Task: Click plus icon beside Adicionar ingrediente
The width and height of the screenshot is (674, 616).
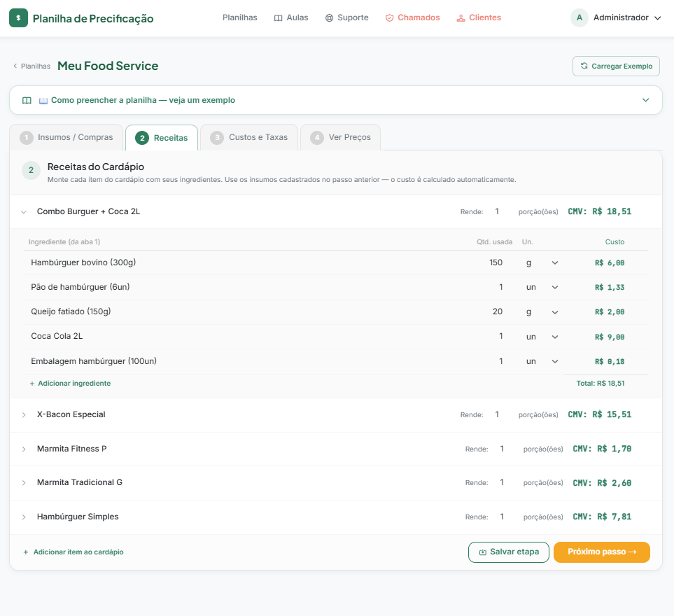Action: pyautogui.click(x=32, y=384)
